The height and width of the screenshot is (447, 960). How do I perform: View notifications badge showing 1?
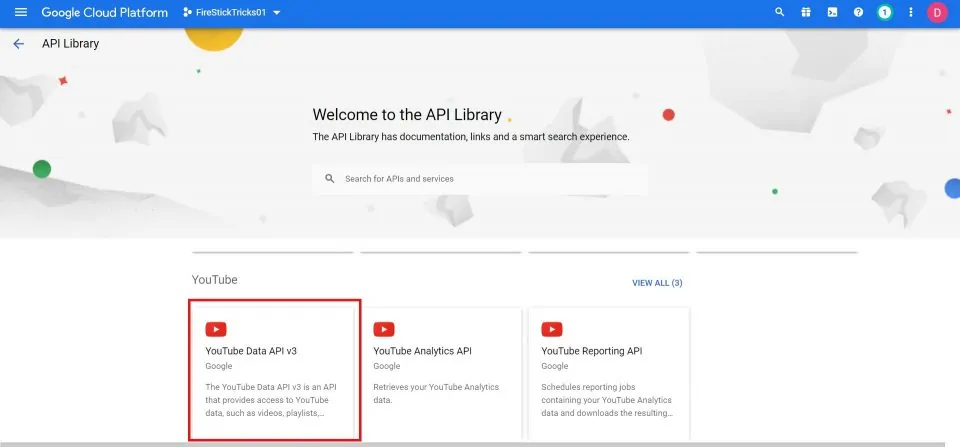884,12
